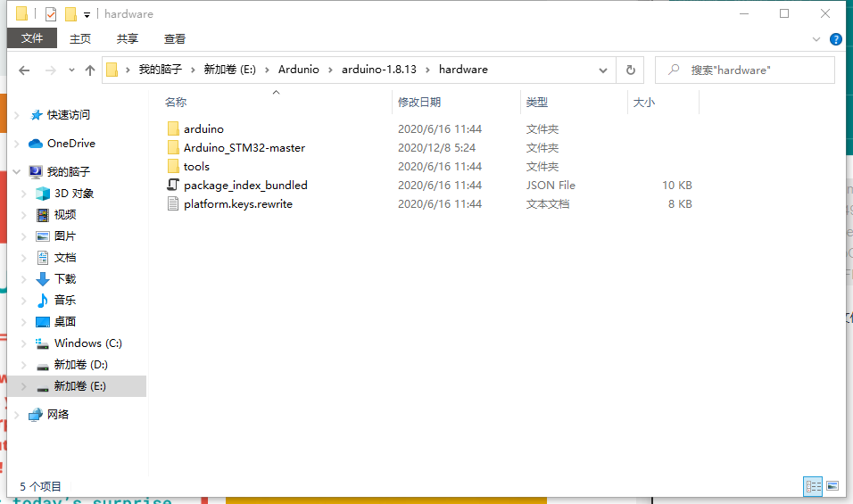Image resolution: width=853 pixels, height=504 pixels.
Task: Open recent locations dropdown arrow
Action: coord(71,70)
